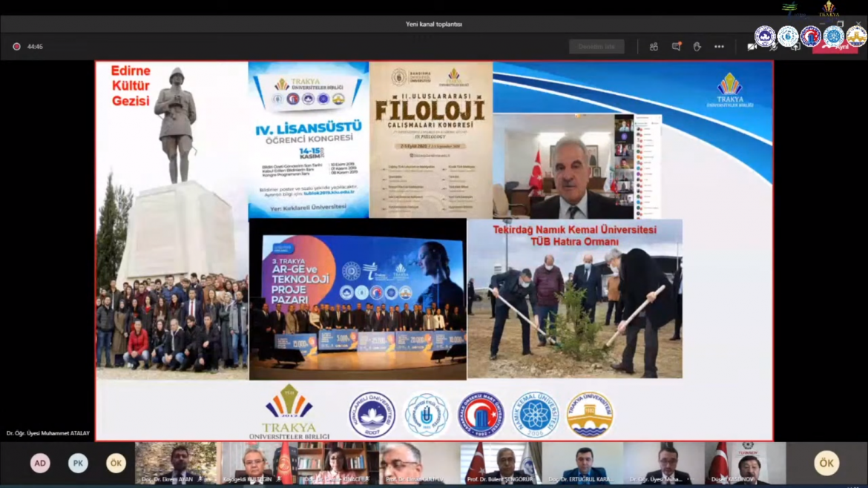Image resolution: width=868 pixels, height=488 pixels.
Task: Open Doç. Dr. Ekrem AYAN video tile
Action: [x=176, y=463]
